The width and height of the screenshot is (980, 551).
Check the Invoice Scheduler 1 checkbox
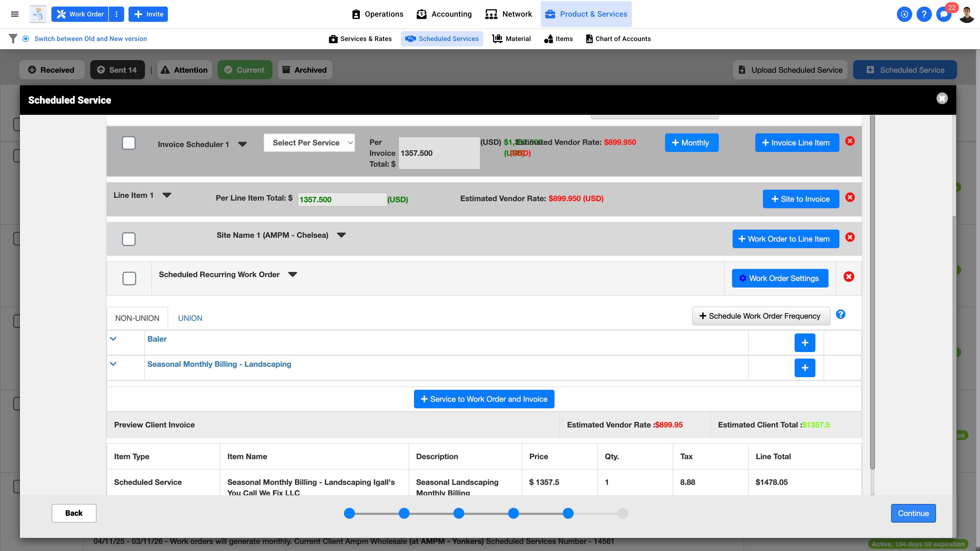click(x=129, y=143)
